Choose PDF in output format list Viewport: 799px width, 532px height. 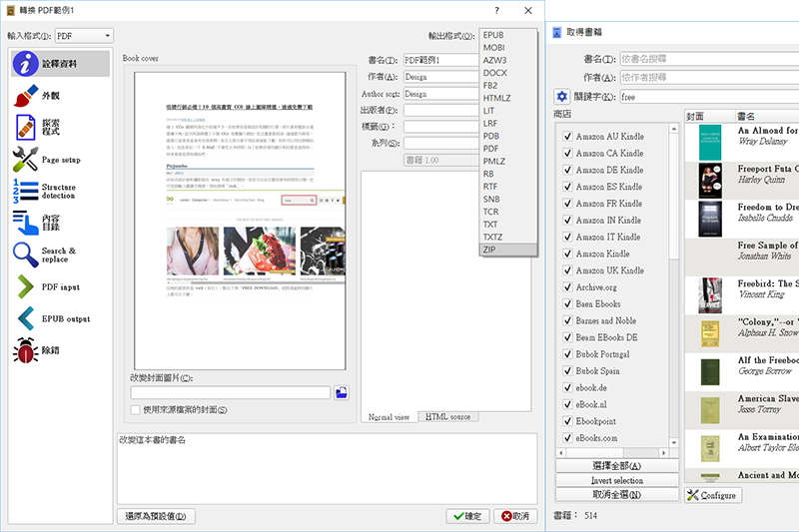[508, 149]
